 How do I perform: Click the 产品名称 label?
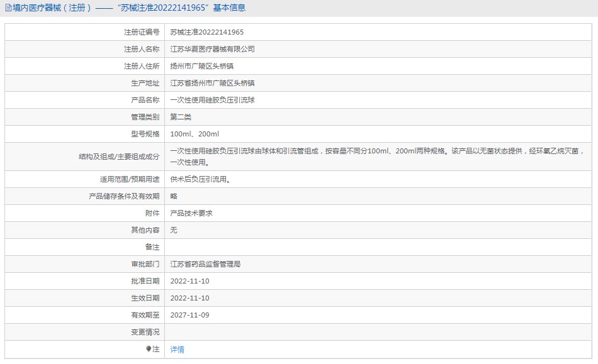click(x=145, y=100)
